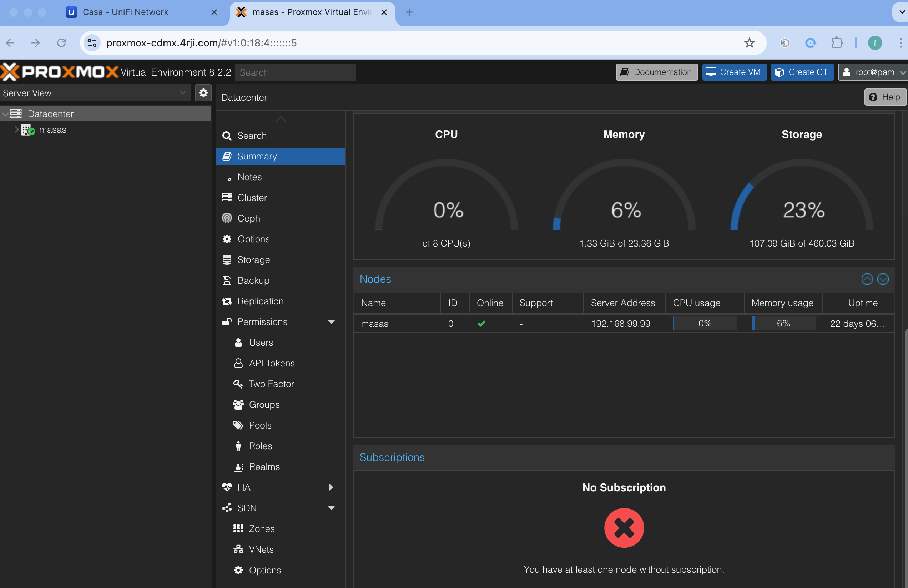Select the HA heartbeat icon
This screenshot has width=908, height=588.
[x=227, y=487]
